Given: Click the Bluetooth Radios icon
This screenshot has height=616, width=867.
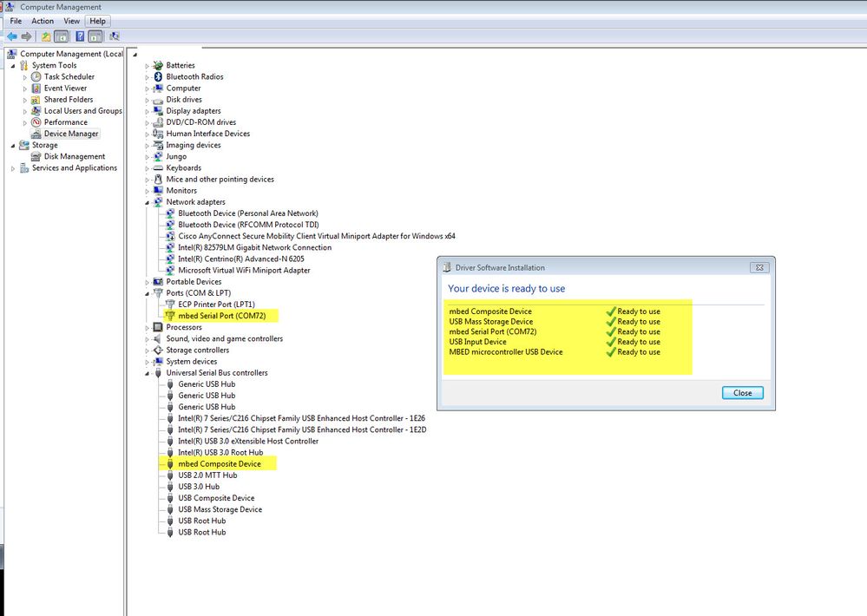Looking at the screenshot, I should (x=158, y=77).
